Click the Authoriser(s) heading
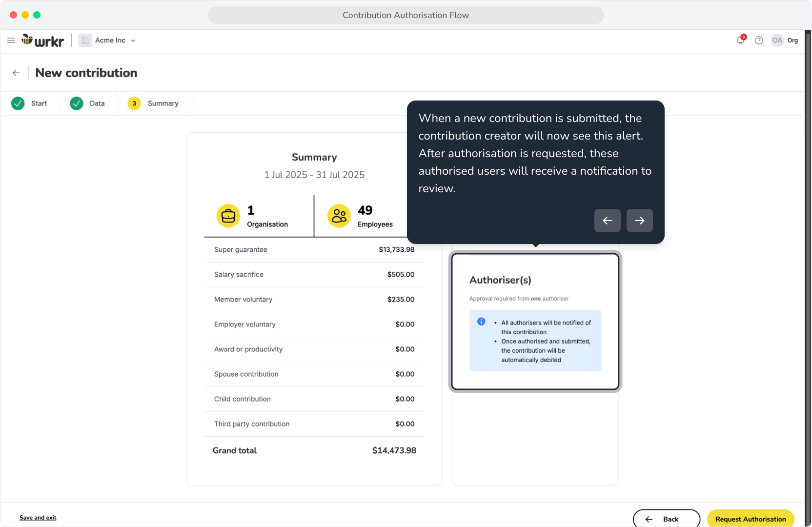 click(500, 280)
